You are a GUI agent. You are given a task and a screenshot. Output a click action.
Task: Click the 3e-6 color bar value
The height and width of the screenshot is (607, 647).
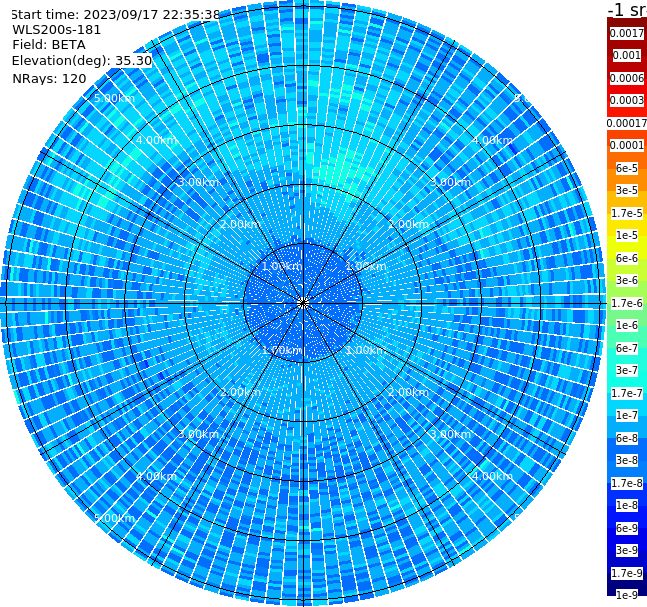[627, 280]
